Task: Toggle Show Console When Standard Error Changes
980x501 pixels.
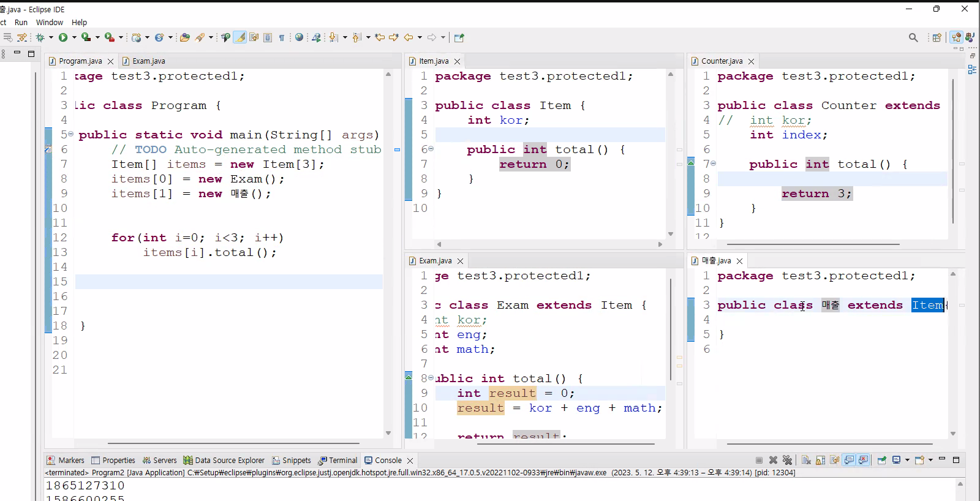Action: [864, 460]
